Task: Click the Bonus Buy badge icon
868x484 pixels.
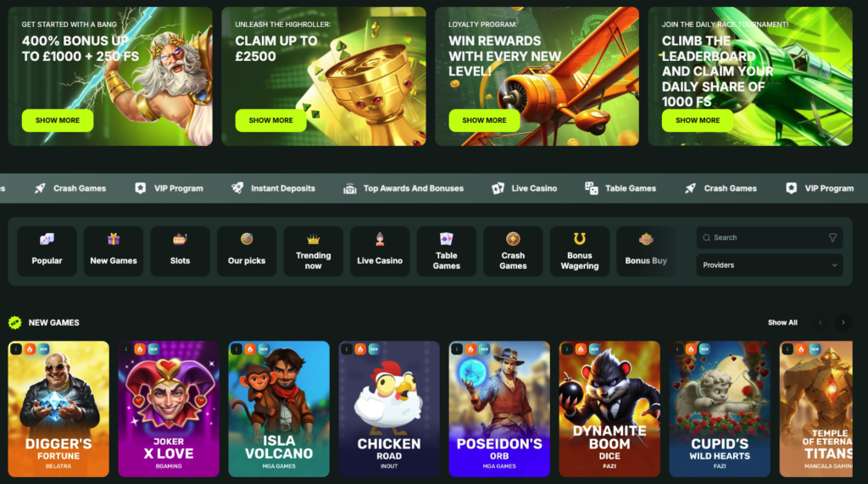Action: coord(646,239)
